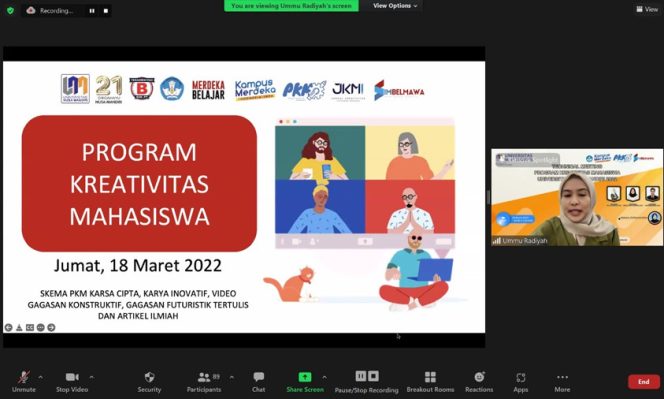Image resolution: width=664 pixels, height=399 pixels.
Task: Open the View layout menu
Action: coord(647,9)
